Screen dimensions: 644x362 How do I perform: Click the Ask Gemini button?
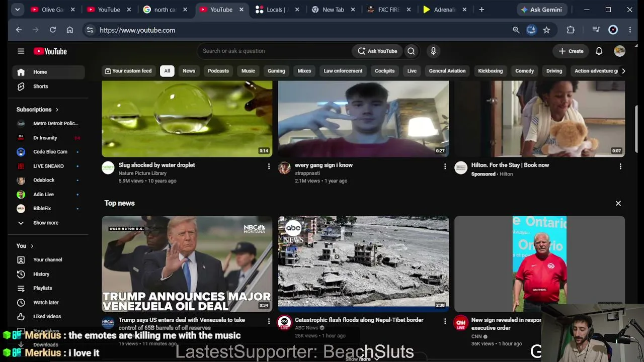(541, 10)
